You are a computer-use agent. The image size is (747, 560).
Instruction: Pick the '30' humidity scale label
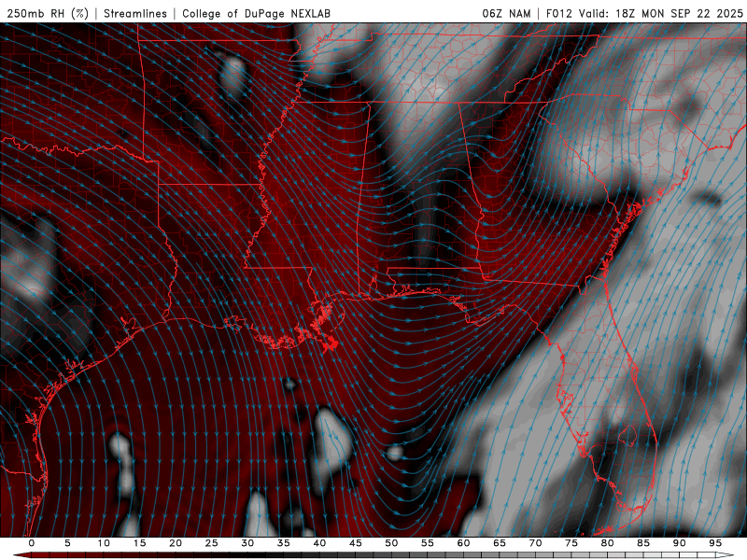coord(247,543)
